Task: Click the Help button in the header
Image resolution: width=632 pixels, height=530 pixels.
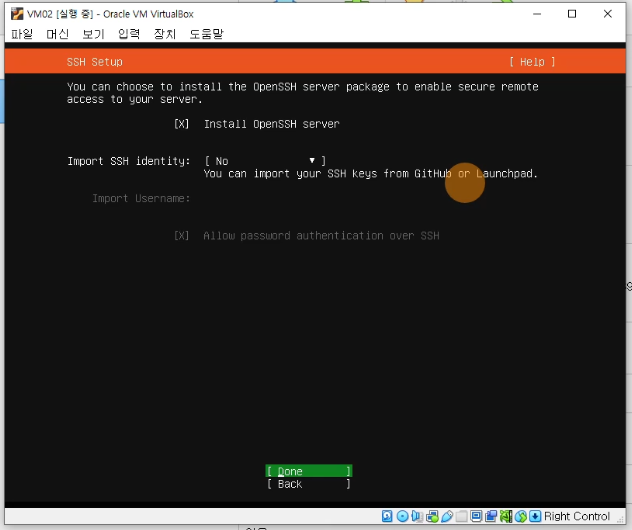Action: (532, 62)
